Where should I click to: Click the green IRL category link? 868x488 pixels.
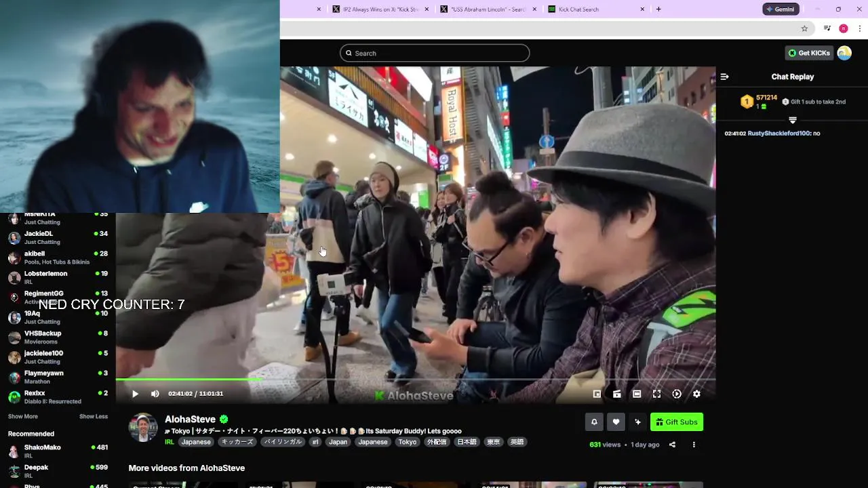coord(170,442)
